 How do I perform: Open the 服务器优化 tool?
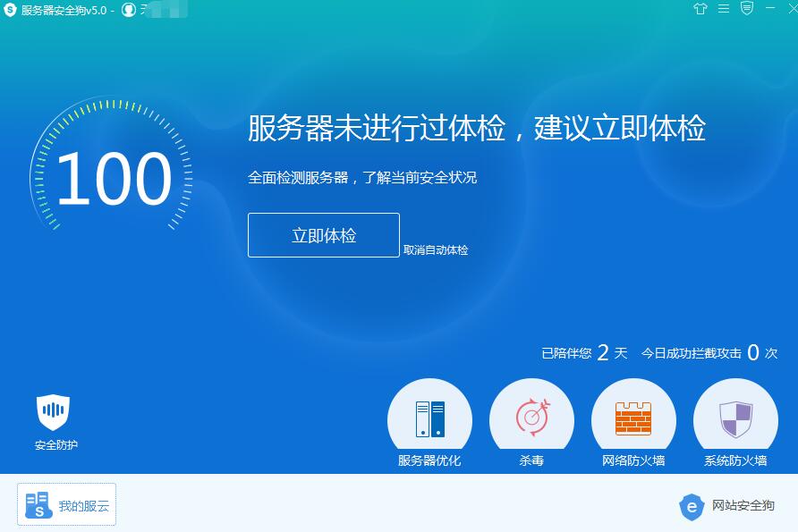(429, 423)
